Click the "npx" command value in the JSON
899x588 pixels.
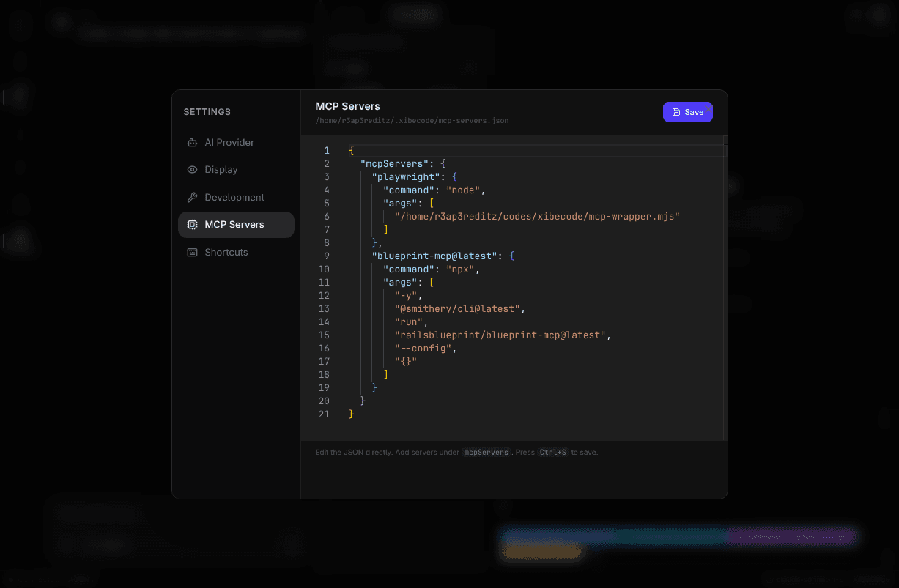460,269
